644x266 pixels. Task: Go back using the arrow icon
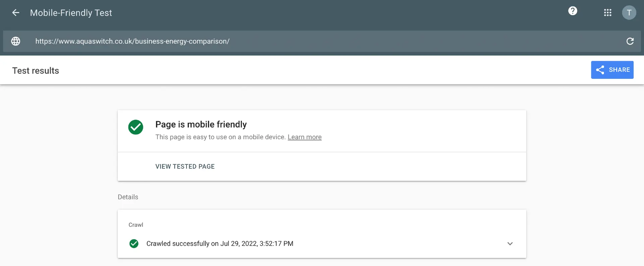click(x=16, y=13)
